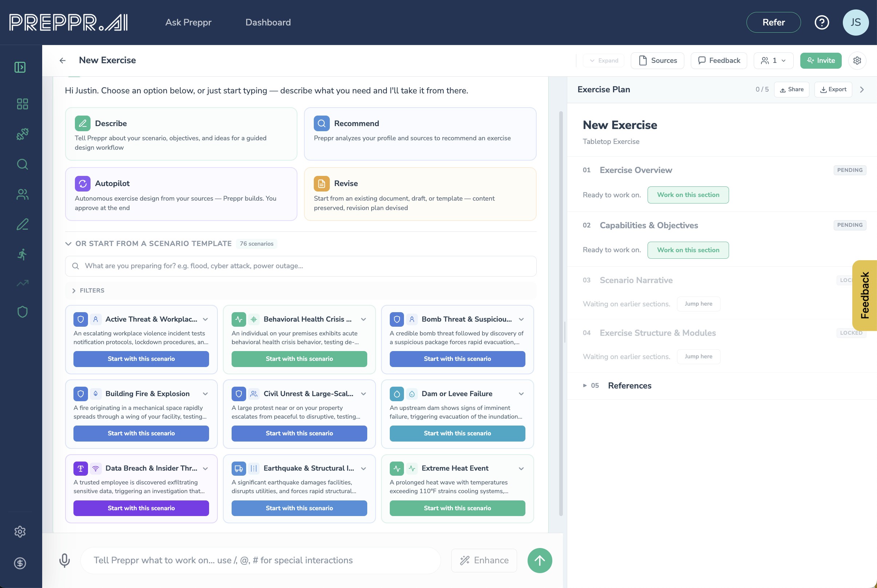Open exercise settings gear next to Invite
This screenshot has height=588, width=877.
click(857, 60)
